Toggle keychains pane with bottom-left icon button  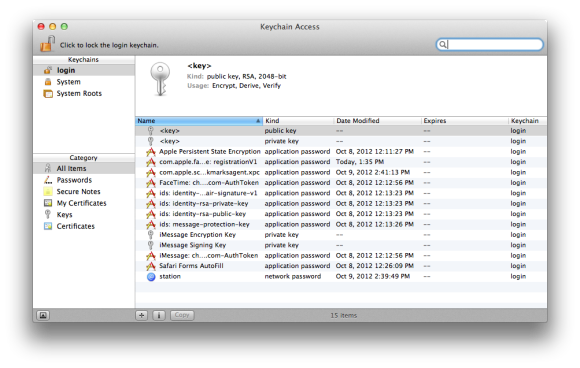(43, 315)
